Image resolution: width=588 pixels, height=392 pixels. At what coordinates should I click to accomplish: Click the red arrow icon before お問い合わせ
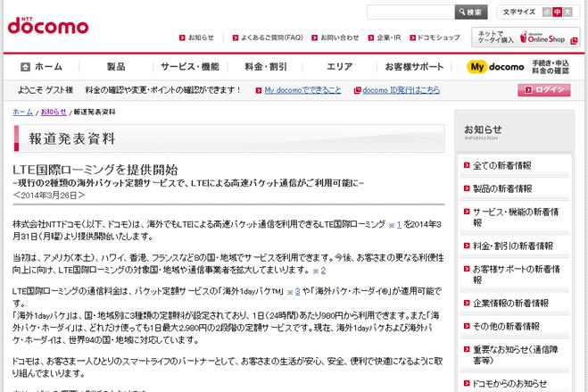[x=315, y=38]
